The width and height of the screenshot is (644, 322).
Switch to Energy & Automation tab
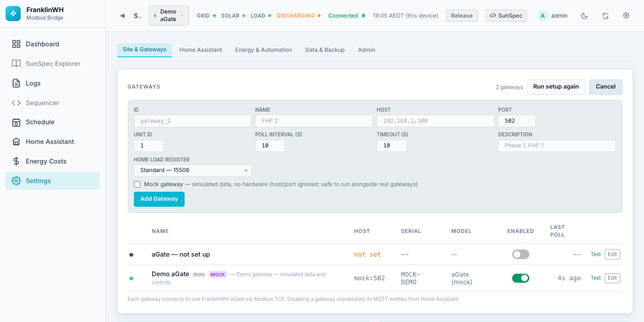pos(264,50)
